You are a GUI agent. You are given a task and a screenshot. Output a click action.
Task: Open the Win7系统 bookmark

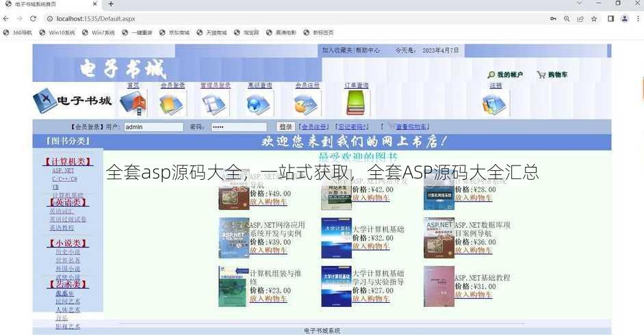(x=99, y=32)
